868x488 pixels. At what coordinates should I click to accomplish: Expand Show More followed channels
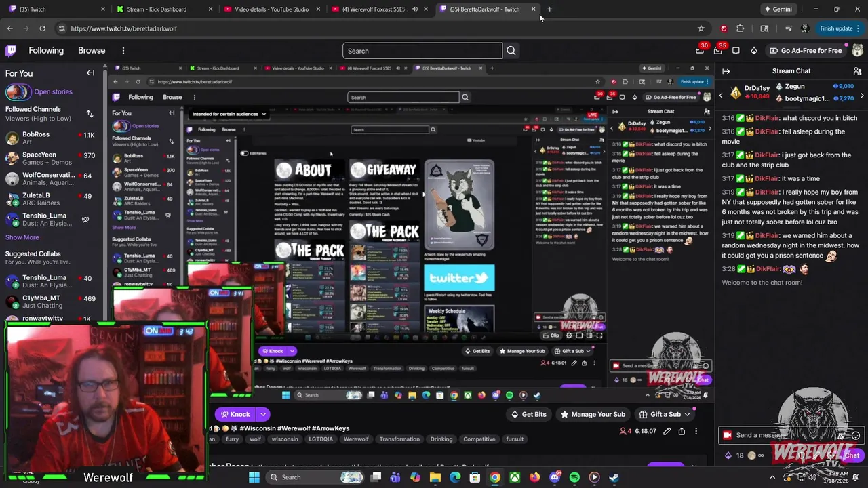[22, 237]
